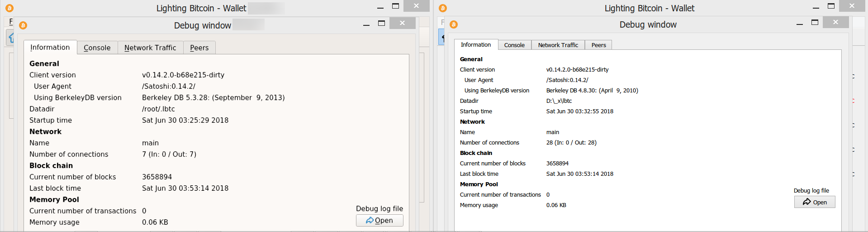
Task: Click connections value 7 (In: 0 / Out: 7)
Action: coord(169,154)
